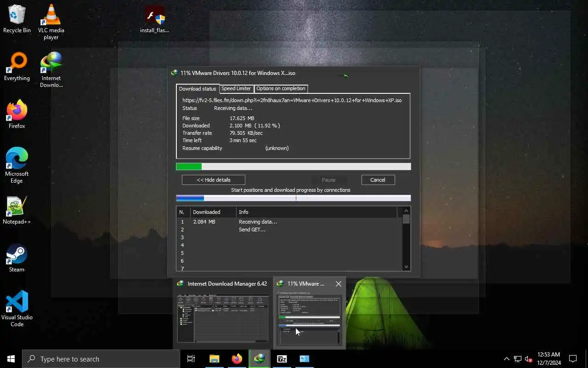This screenshot has width=588, height=368.
Task: Select connection row 1 Receiving data
Action: (289, 222)
